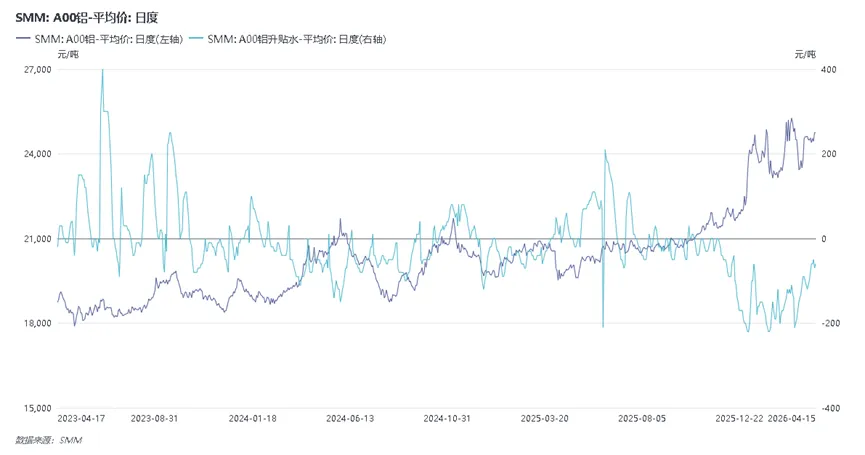Select the 2025-12-22 date label
This screenshot has height=455, width=865.
pos(739,418)
